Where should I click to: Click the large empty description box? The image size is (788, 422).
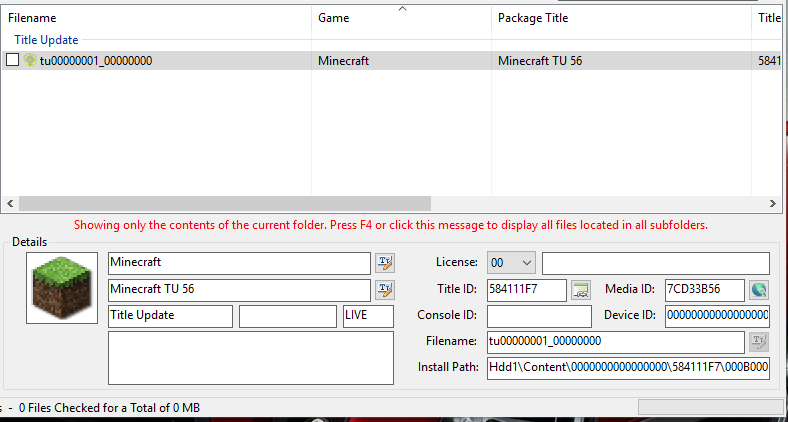coord(250,358)
